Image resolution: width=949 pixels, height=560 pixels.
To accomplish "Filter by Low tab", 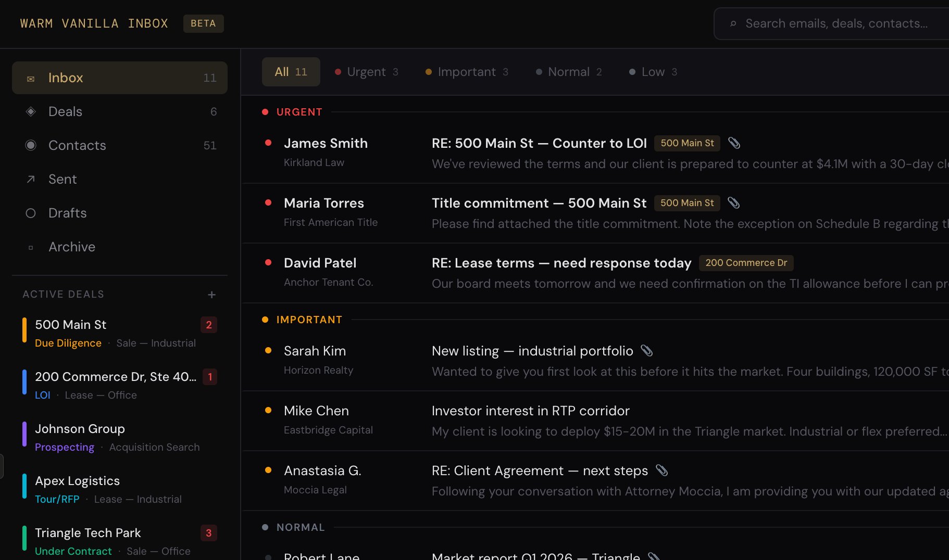I will coord(653,72).
